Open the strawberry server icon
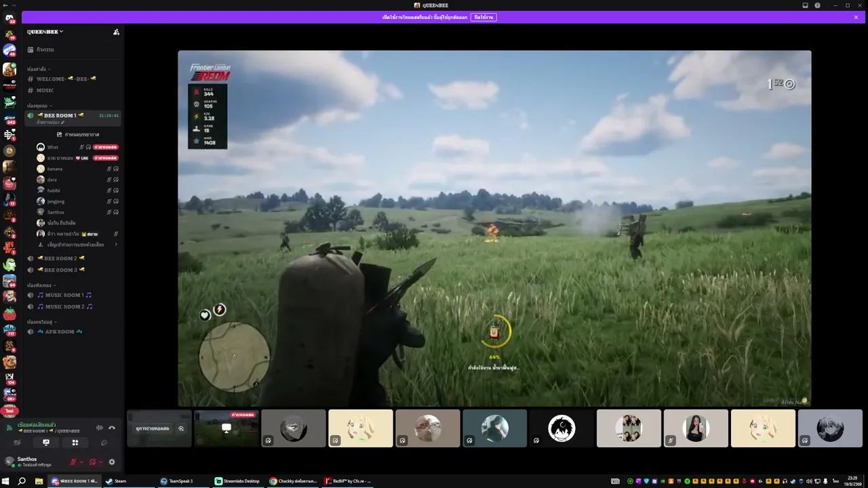This screenshot has width=868, height=488. [9, 314]
